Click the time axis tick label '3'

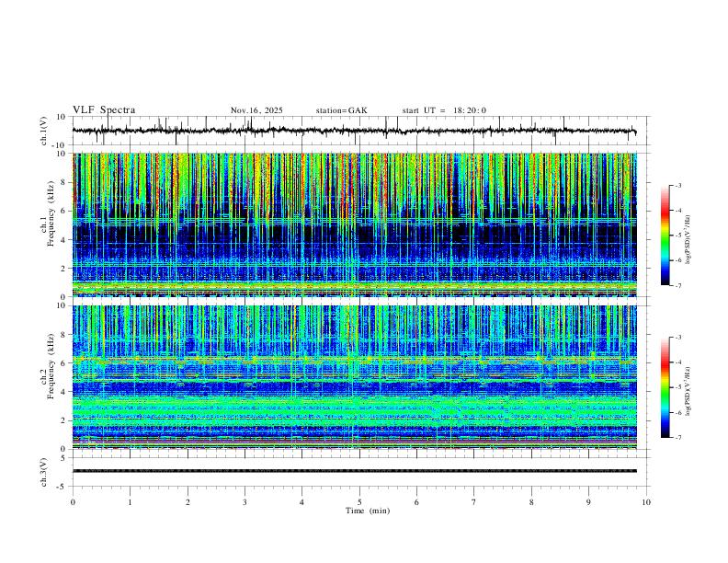pos(245,502)
